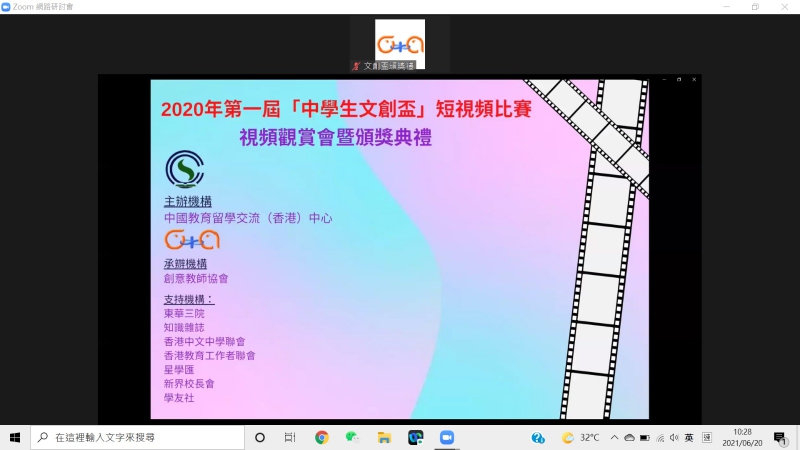Open the Windows Start menu
800x450 pixels.
coord(15,437)
